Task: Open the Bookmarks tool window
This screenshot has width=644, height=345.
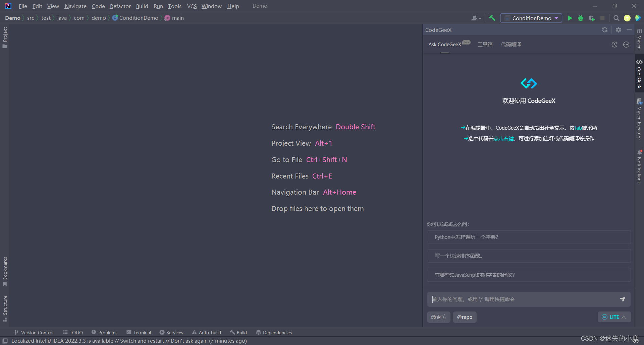Action: coord(5,272)
